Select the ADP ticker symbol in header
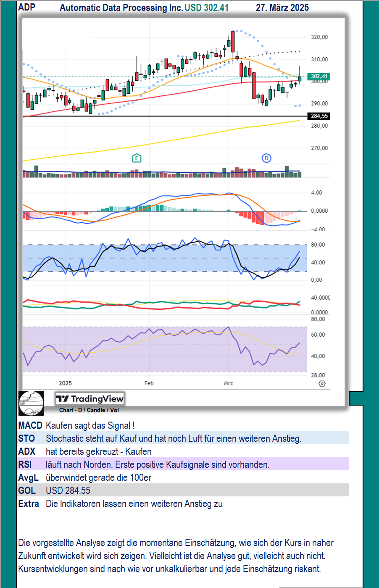379x588 pixels. tap(27, 7)
